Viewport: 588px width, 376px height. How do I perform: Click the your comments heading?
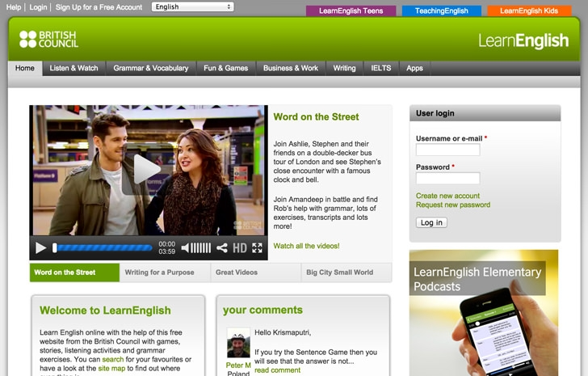point(262,310)
